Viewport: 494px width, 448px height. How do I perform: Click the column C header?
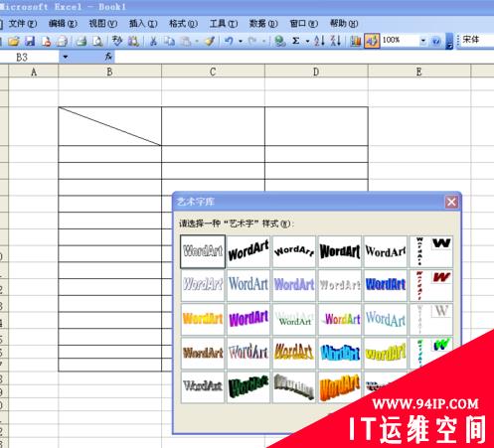coord(213,72)
